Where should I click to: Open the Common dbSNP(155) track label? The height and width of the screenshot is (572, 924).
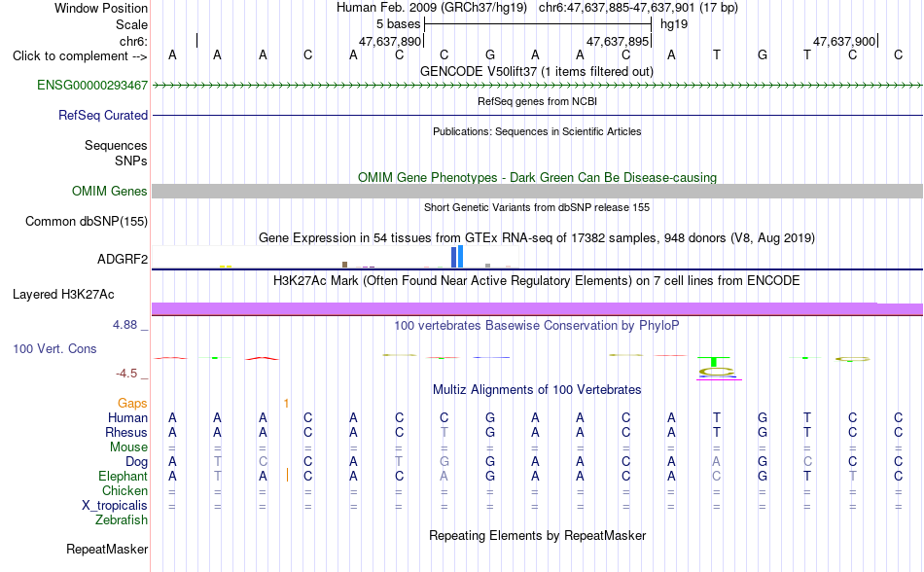[86, 222]
